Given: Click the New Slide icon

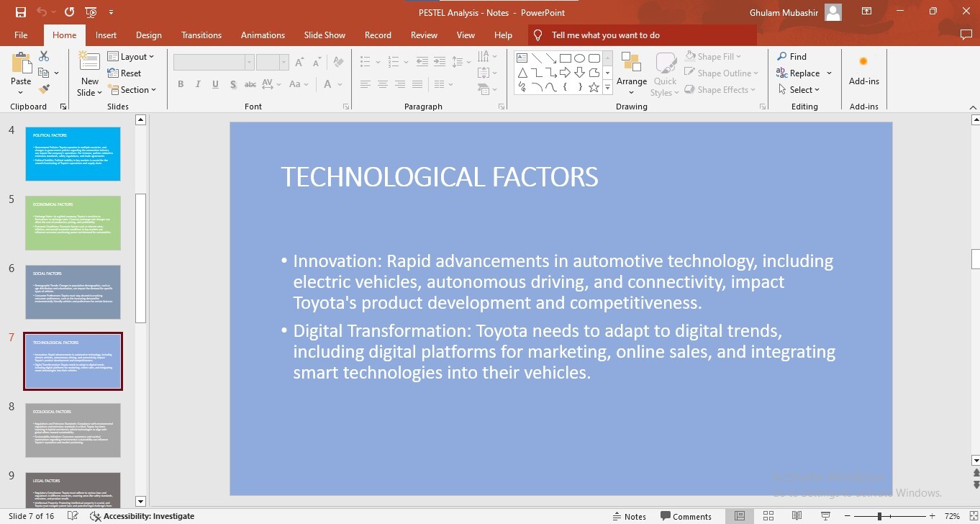Looking at the screenshot, I should point(89,62).
